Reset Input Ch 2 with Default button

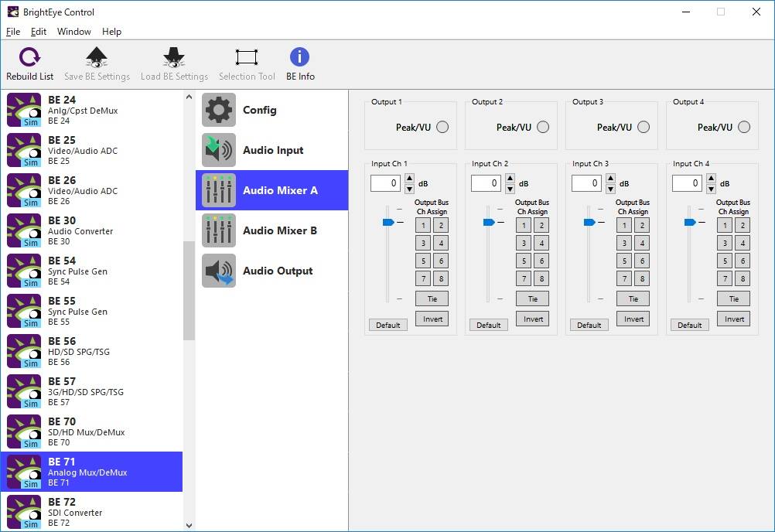(x=489, y=325)
